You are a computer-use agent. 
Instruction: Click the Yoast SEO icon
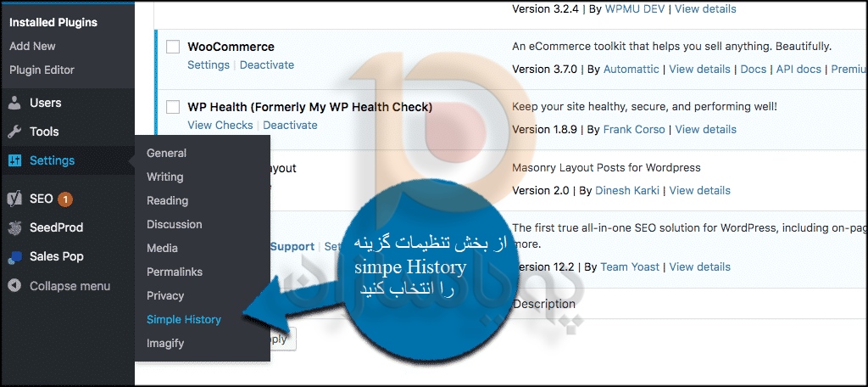[15, 199]
